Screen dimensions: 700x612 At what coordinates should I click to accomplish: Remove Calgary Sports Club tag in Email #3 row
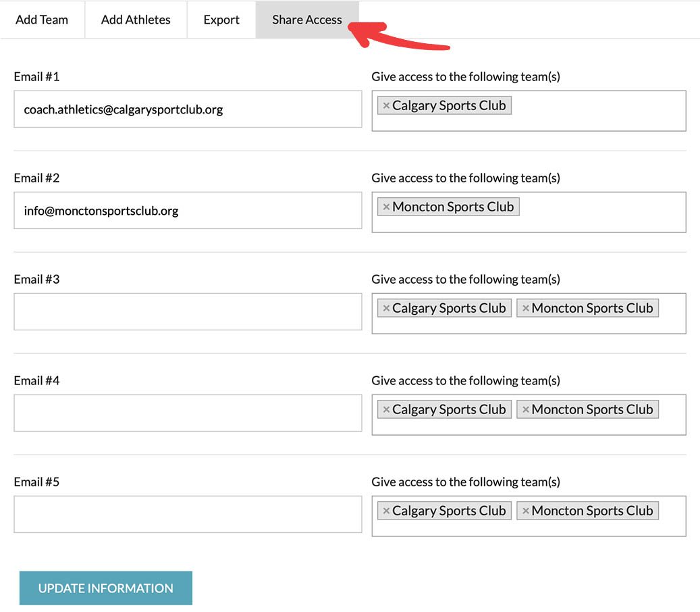click(386, 309)
